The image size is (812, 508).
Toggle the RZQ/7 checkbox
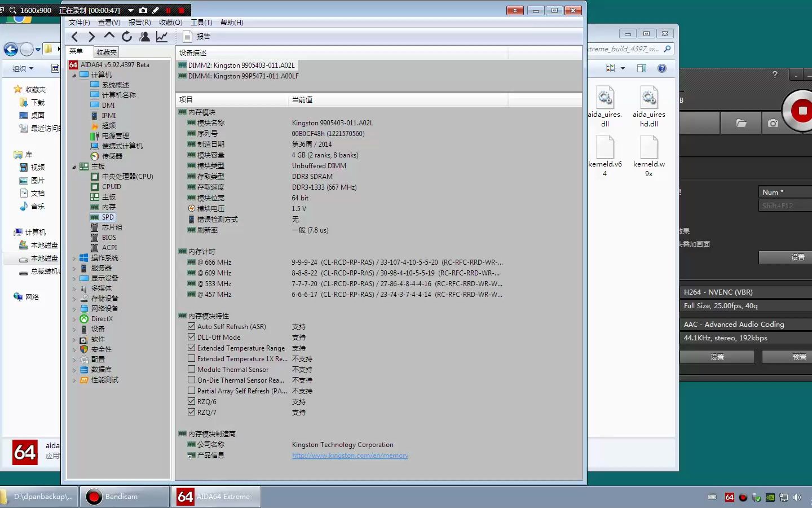(x=192, y=412)
